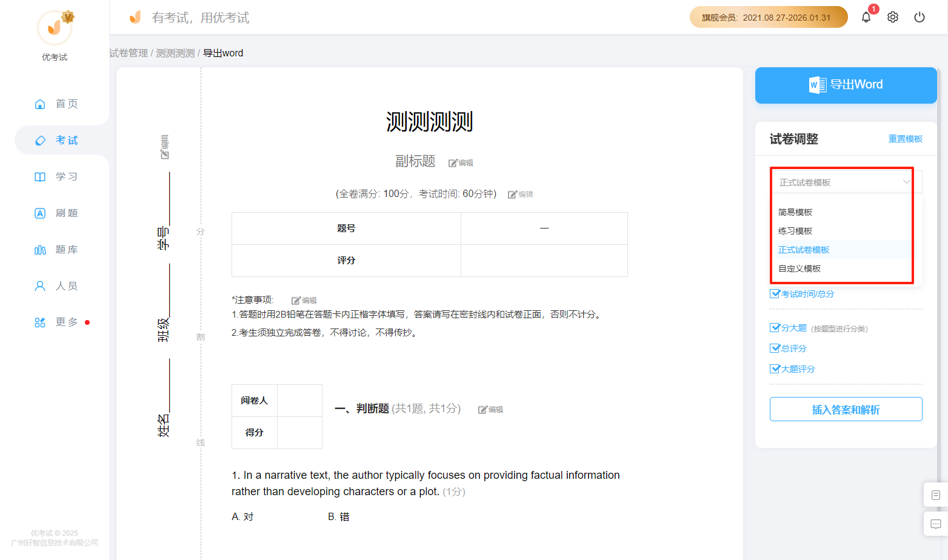Click the membership badge 旗舰会员
This screenshot has width=948, height=560.
pyautogui.click(x=769, y=17)
